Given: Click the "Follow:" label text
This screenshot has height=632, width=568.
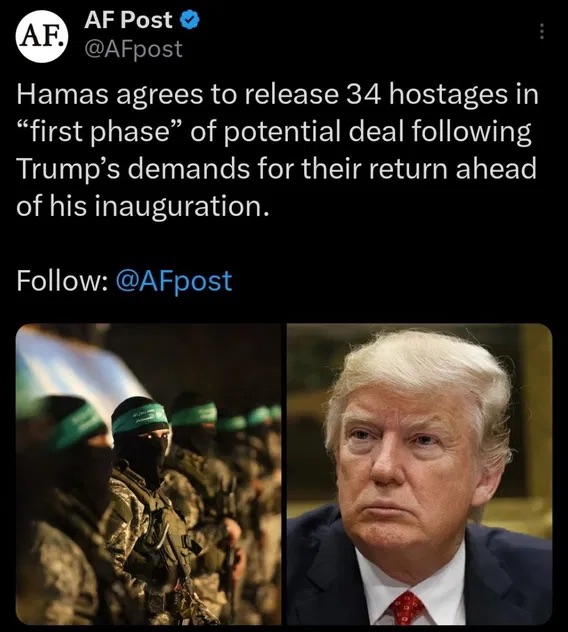Looking at the screenshot, I should coord(62,281).
